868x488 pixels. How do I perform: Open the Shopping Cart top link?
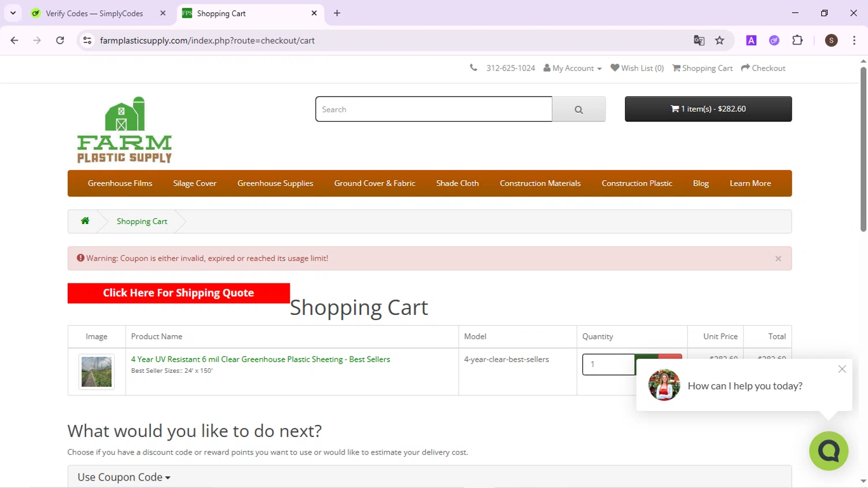pyautogui.click(x=703, y=68)
